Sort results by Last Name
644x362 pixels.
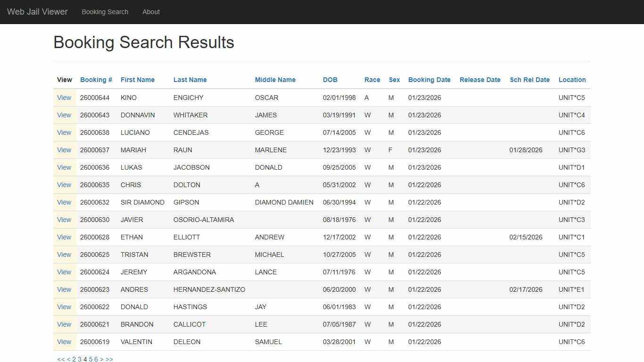(190, 80)
